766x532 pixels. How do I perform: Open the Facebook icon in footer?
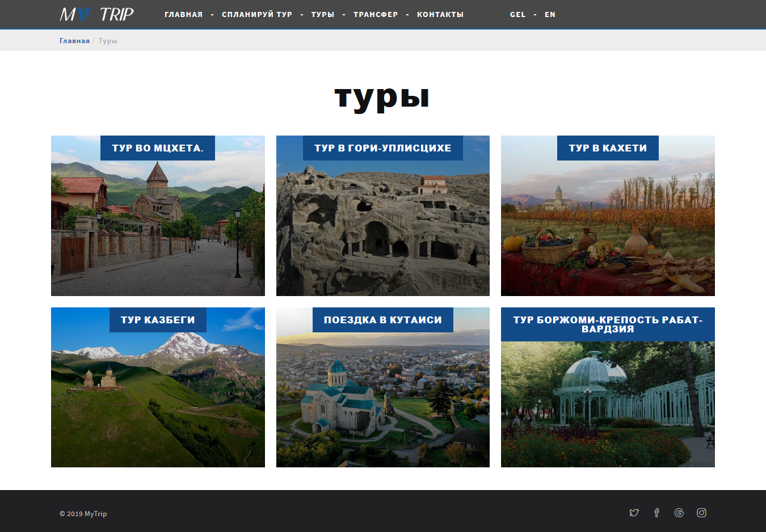(x=656, y=513)
